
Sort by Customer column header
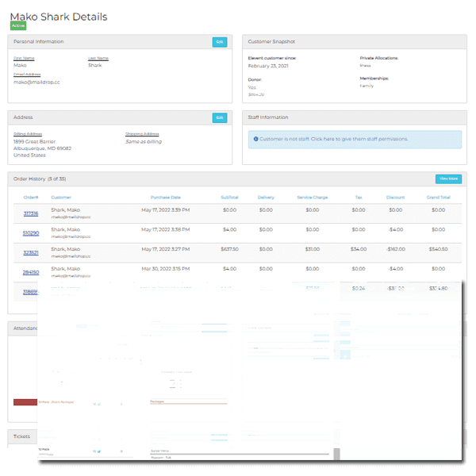(61, 198)
